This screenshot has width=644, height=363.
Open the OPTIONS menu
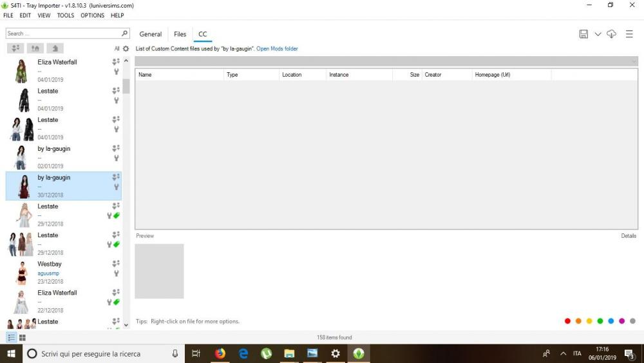(x=92, y=15)
